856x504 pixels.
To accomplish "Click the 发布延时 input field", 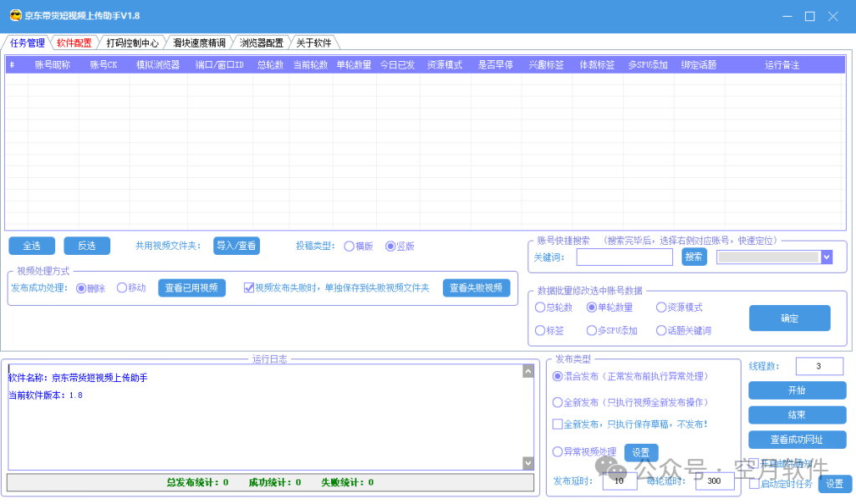I will (619, 481).
